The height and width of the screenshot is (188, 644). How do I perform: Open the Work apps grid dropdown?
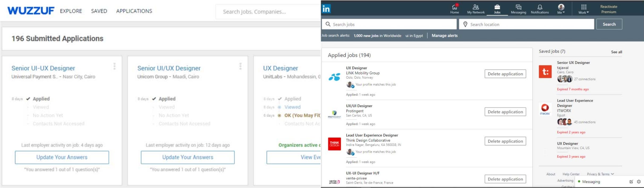[x=583, y=9]
